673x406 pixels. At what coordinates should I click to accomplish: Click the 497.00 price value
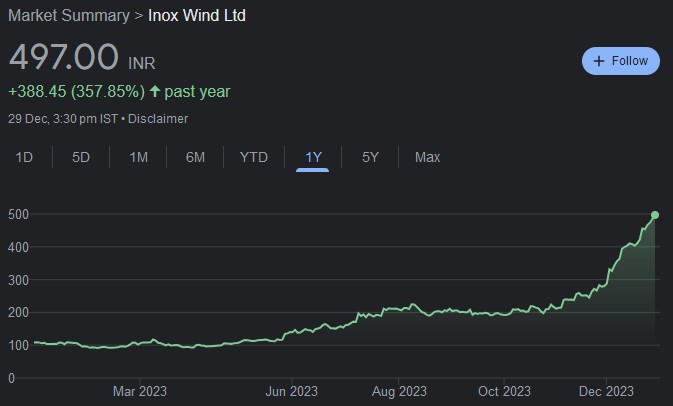click(x=64, y=57)
